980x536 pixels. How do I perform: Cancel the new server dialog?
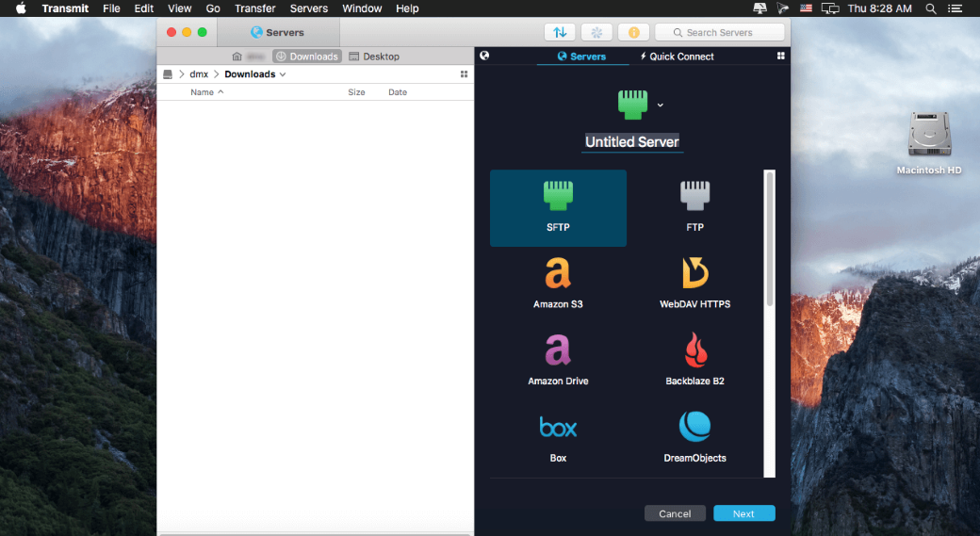coord(675,513)
